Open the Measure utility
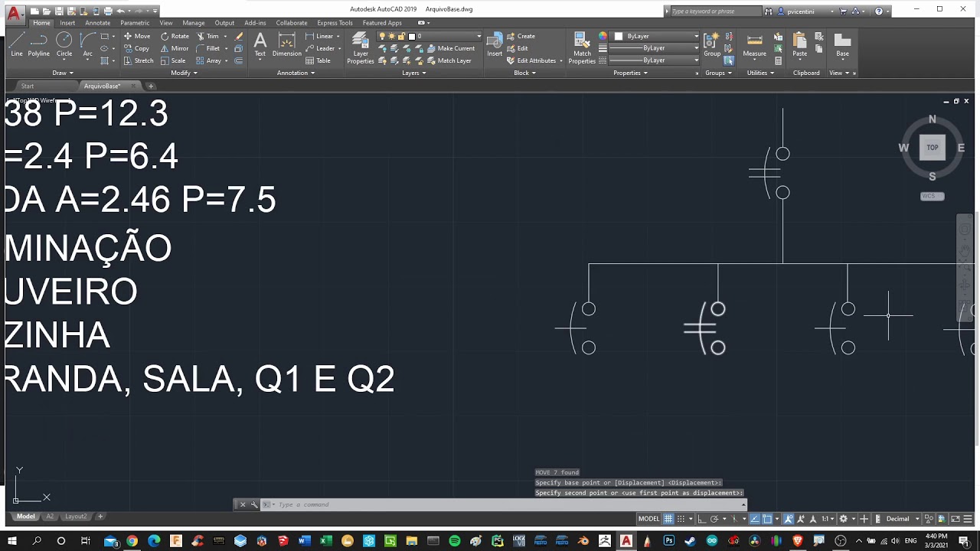 click(x=754, y=44)
